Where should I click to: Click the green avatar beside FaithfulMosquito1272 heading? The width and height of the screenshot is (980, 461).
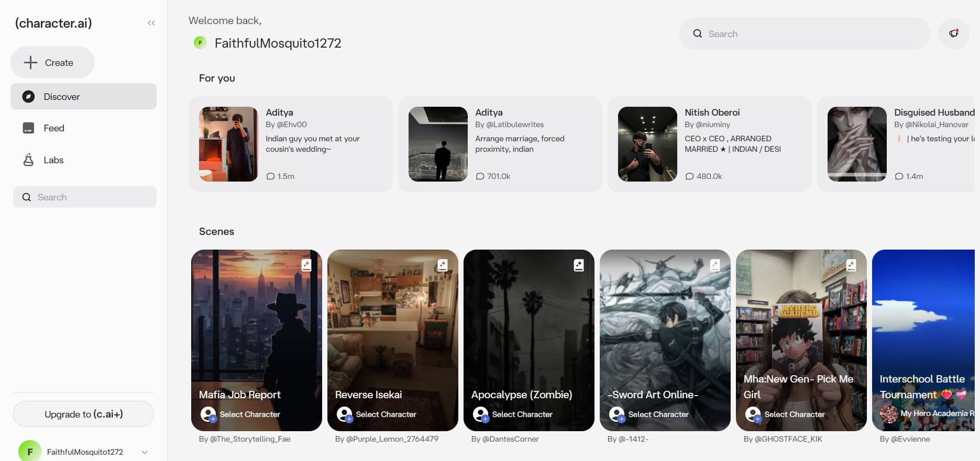tap(200, 43)
